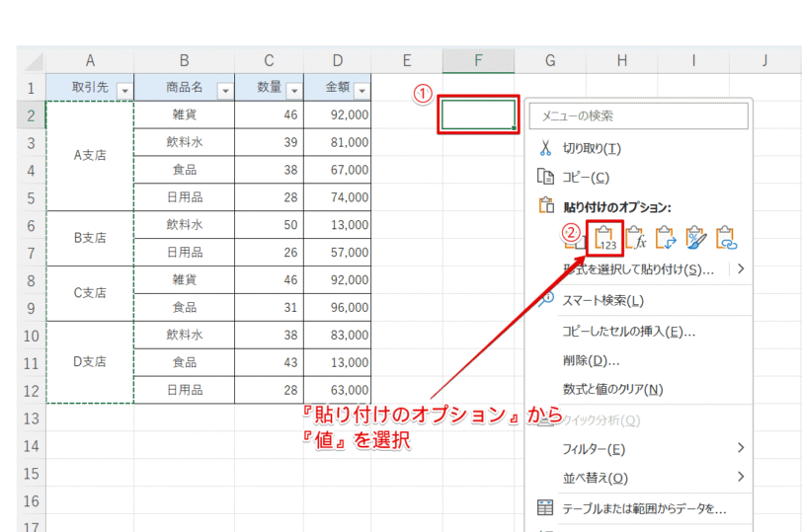This screenshot has width=802, height=532.
Task: Choose the Paste Values (123) option
Action: pyautogui.click(x=605, y=238)
